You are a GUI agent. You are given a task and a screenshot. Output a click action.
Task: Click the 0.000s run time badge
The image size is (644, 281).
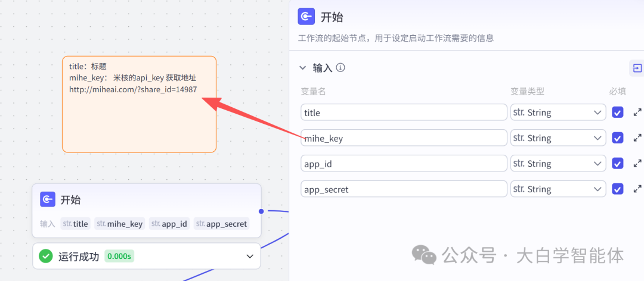click(x=119, y=257)
